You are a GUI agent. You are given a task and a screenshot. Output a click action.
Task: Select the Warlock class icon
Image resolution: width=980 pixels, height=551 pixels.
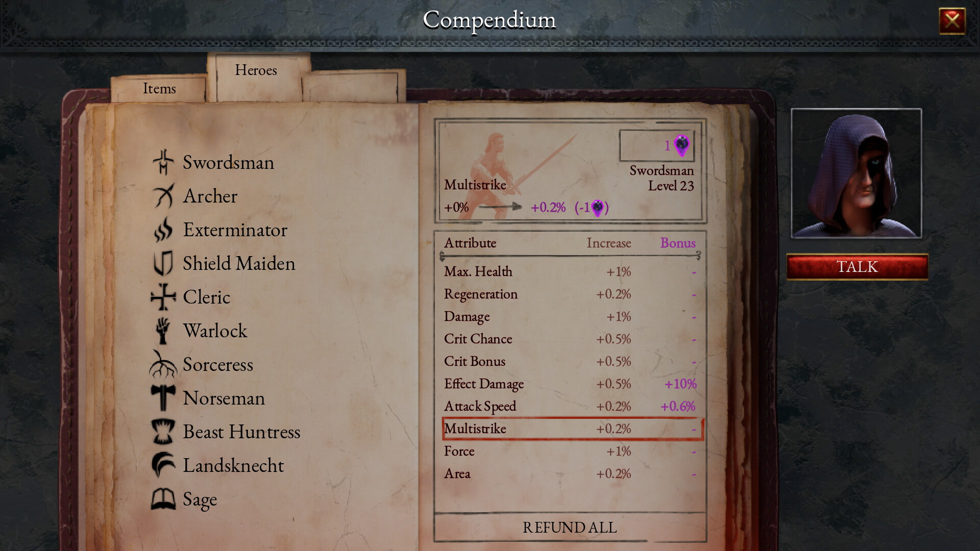pyautogui.click(x=163, y=330)
